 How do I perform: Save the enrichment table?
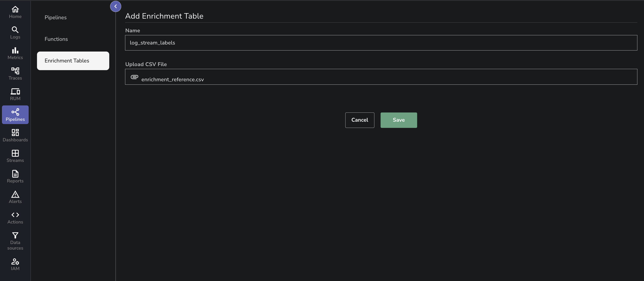tap(399, 120)
